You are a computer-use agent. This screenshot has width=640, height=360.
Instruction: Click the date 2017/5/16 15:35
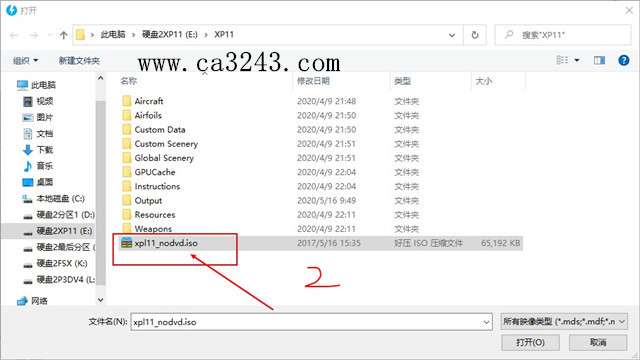(x=329, y=243)
